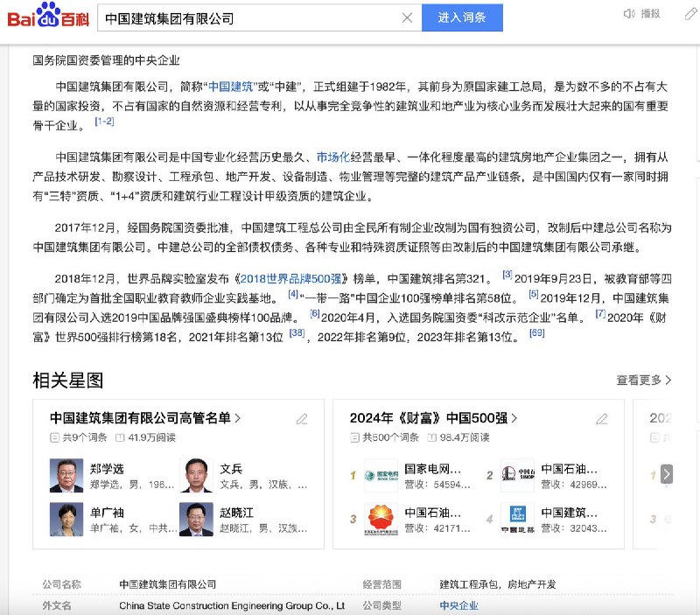Screen dimensions: 700x615
Task: Open the 中国建筑… entry ranked fourth
Action: (570, 513)
